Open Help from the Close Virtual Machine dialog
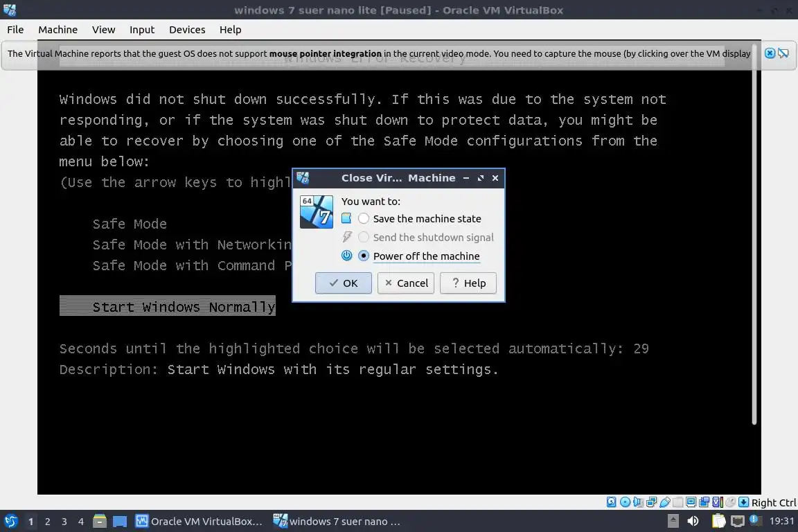The width and height of the screenshot is (798, 532). pos(468,283)
